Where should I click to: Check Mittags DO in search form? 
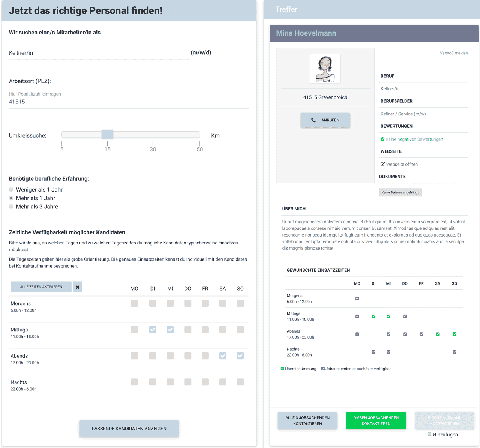188,330
